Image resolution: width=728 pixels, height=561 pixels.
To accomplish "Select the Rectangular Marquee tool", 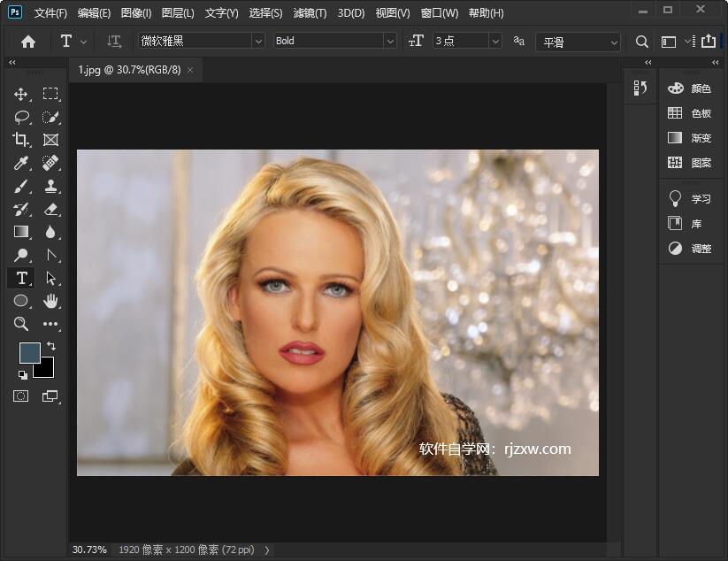I will coord(50,95).
